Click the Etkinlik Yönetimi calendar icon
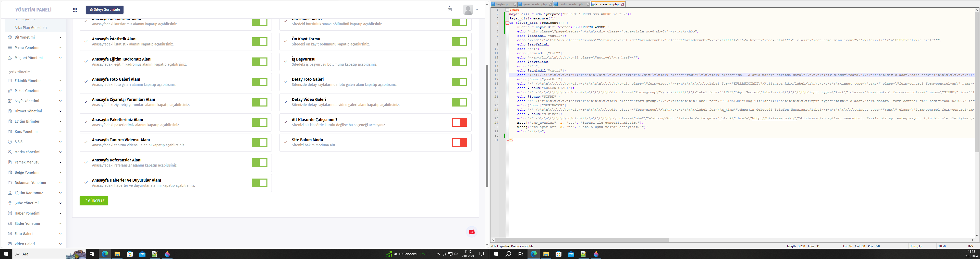The image size is (980, 259). pos(10,81)
